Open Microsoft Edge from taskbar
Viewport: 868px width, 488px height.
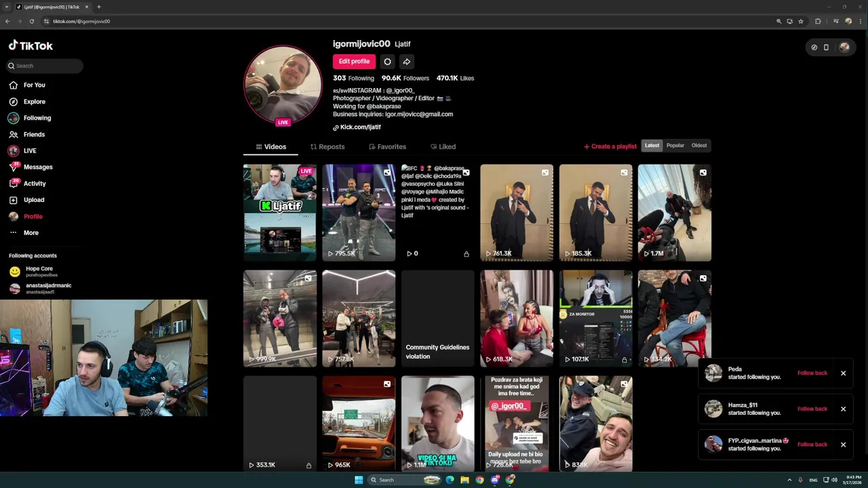(x=450, y=480)
